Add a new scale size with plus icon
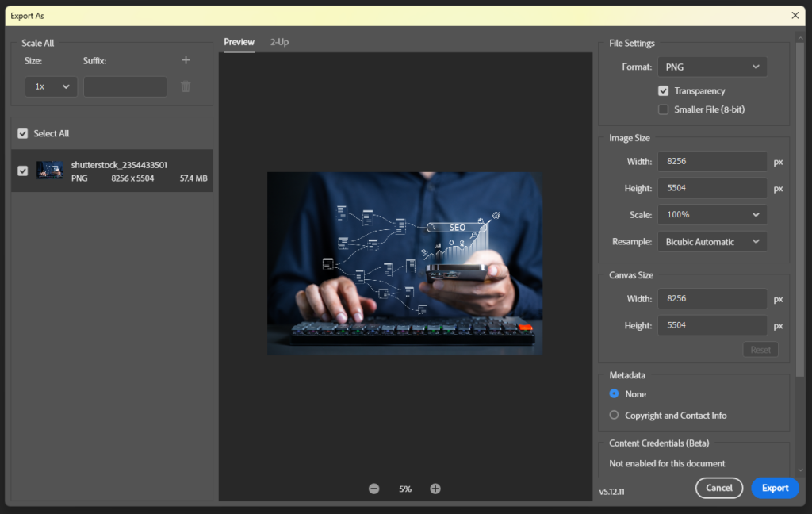The image size is (812, 514). point(186,60)
